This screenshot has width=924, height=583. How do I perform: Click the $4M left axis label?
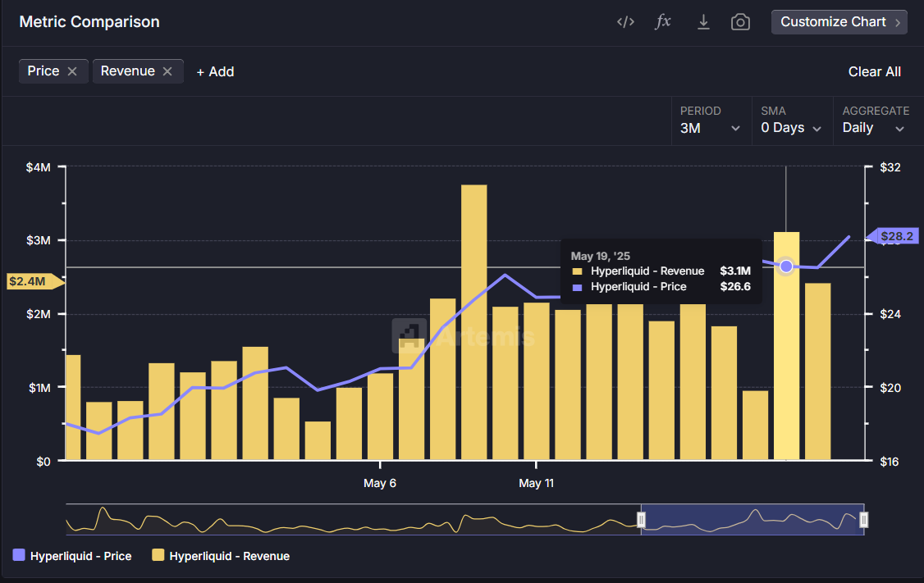(x=39, y=167)
